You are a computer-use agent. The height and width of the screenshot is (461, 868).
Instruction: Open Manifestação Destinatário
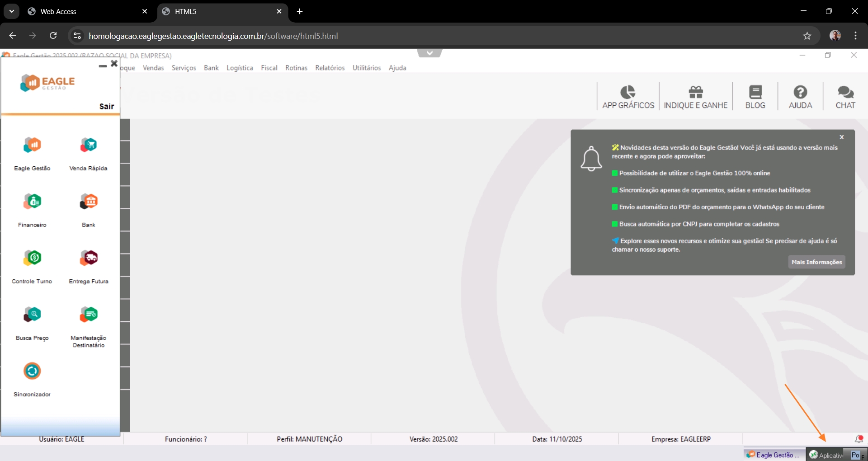89,315
